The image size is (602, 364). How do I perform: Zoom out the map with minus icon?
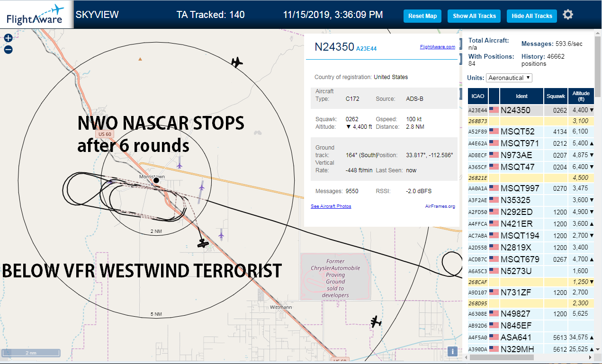[x=8, y=49]
